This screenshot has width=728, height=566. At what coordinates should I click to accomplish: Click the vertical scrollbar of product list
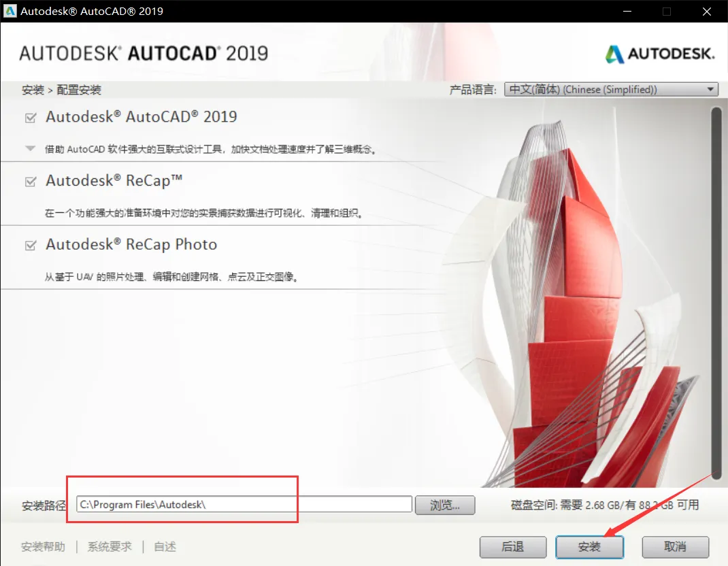716,293
